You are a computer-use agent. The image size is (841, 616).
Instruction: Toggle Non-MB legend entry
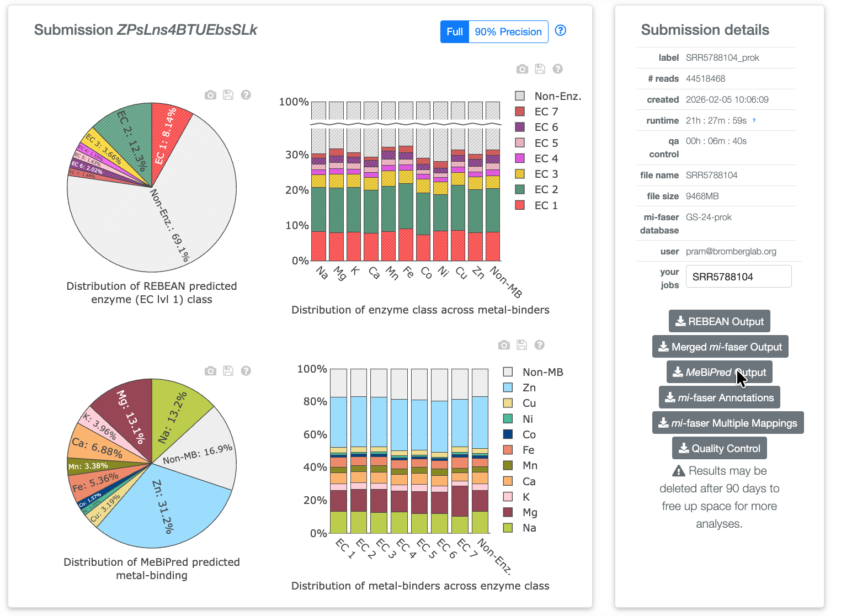[x=533, y=372]
